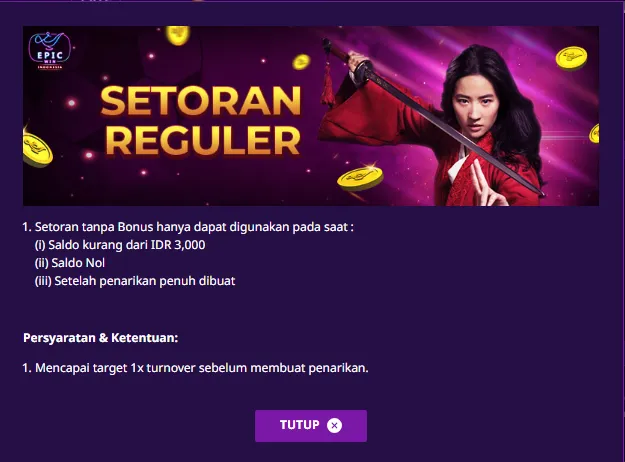Click the large gold coin below the sword arm

point(360,178)
